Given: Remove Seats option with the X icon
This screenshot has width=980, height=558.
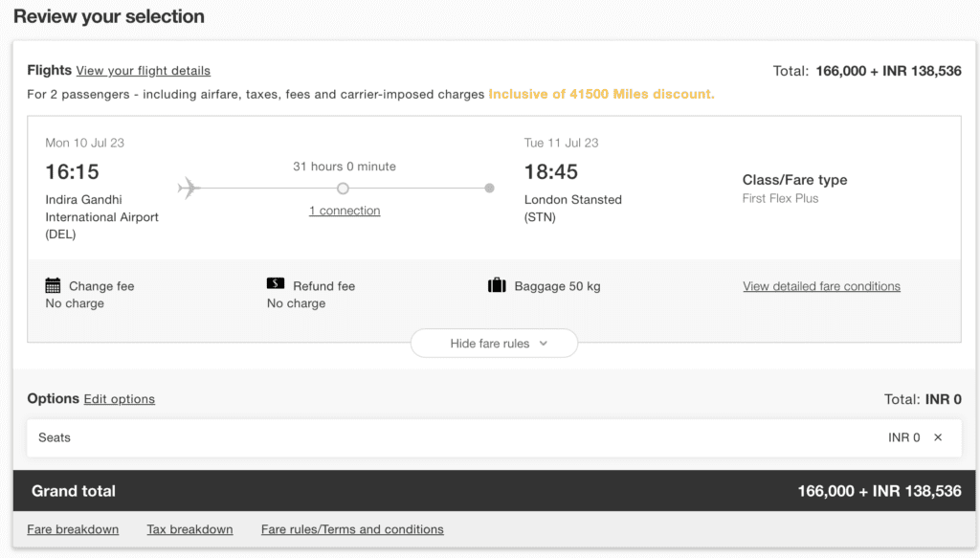Looking at the screenshot, I should pyautogui.click(x=938, y=437).
